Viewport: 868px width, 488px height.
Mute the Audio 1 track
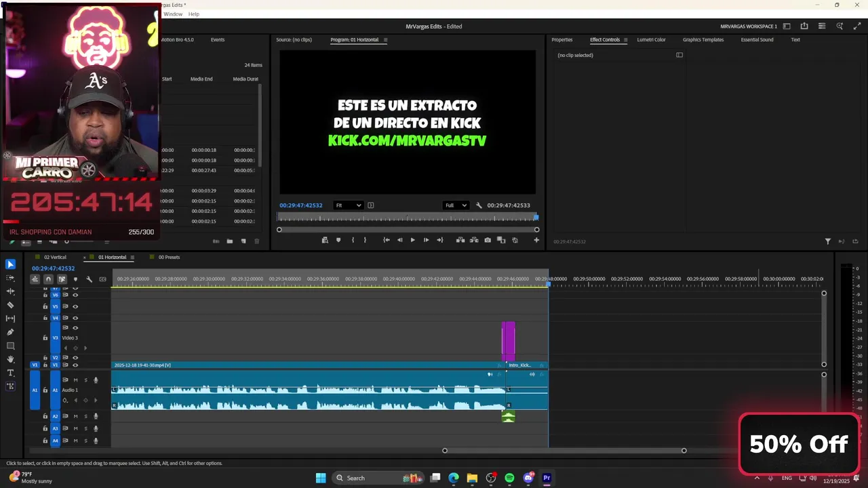coord(75,380)
